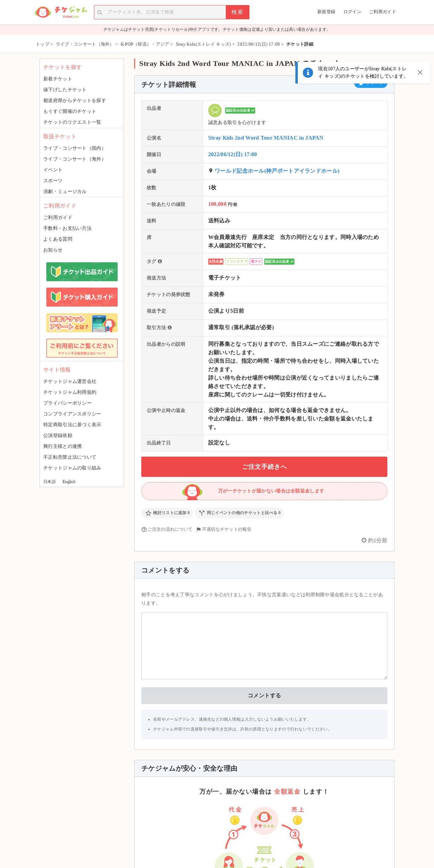Click the ticketjam logo
Viewport: 434px width, 868px height.
(x=61, y=12)
